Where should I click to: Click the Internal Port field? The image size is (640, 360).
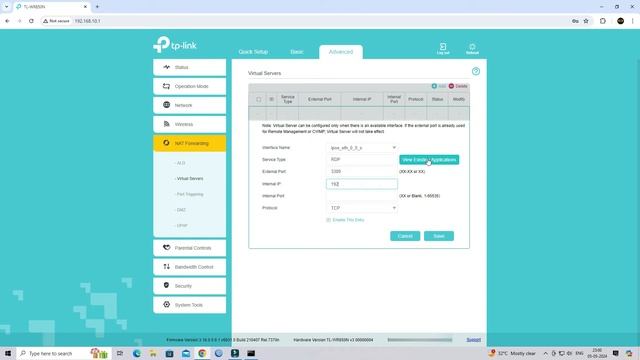click(362, 196)
